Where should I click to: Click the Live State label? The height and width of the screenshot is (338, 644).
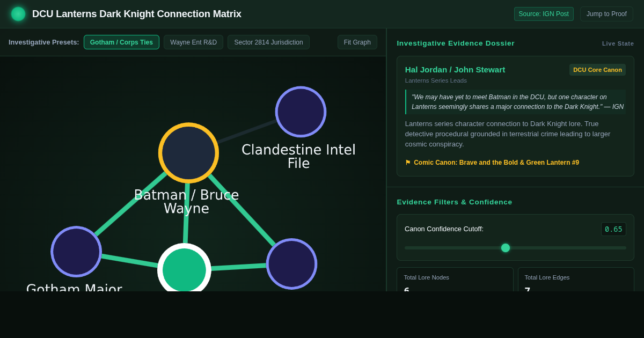pyautogui.click(x=618, y=43)
